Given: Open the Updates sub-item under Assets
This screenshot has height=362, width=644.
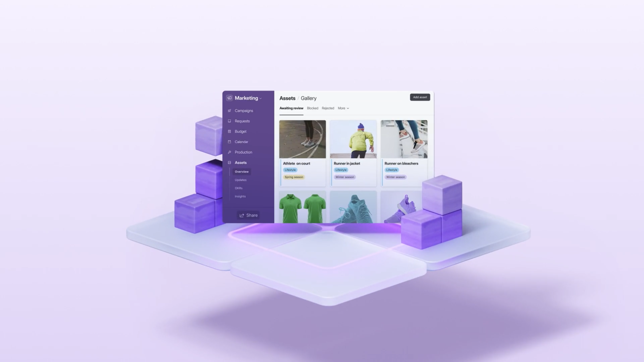Looking at the screenshot, I should pos(241,180).
